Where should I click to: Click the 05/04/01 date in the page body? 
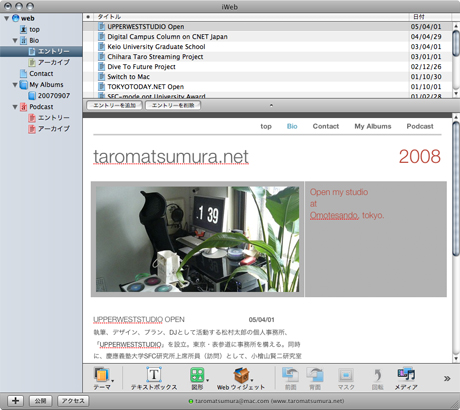(x=262, y=320)
